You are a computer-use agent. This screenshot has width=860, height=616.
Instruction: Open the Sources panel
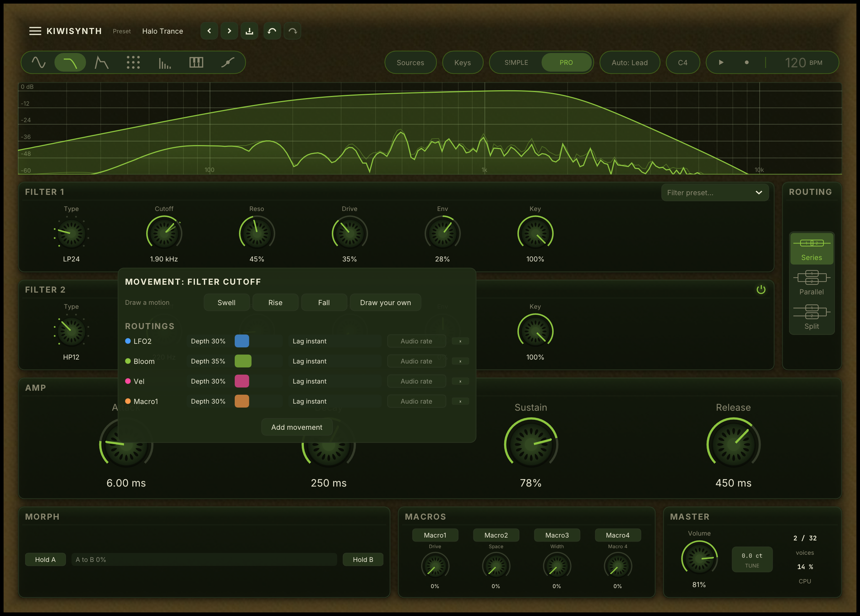410,63
